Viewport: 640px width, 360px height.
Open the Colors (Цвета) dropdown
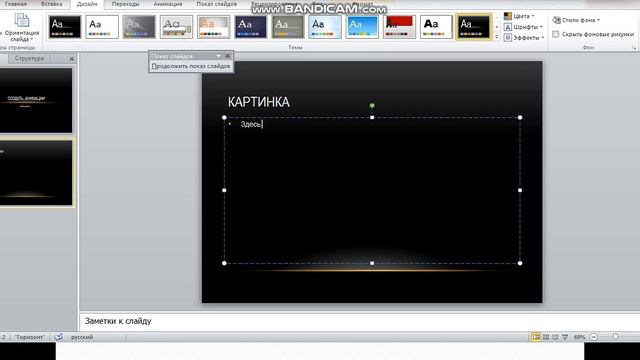[519, 16]
